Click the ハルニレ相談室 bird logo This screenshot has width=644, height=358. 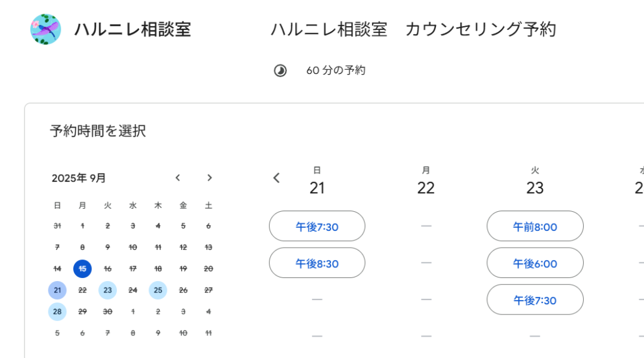click(x=46, y=29)
